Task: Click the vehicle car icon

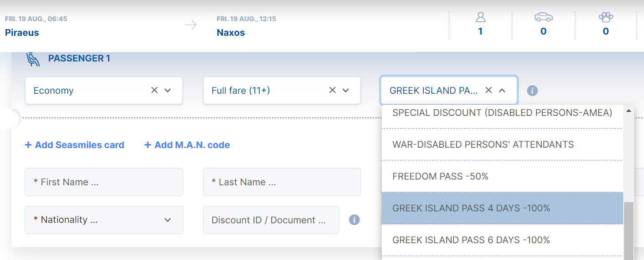Action: (544, 17)
